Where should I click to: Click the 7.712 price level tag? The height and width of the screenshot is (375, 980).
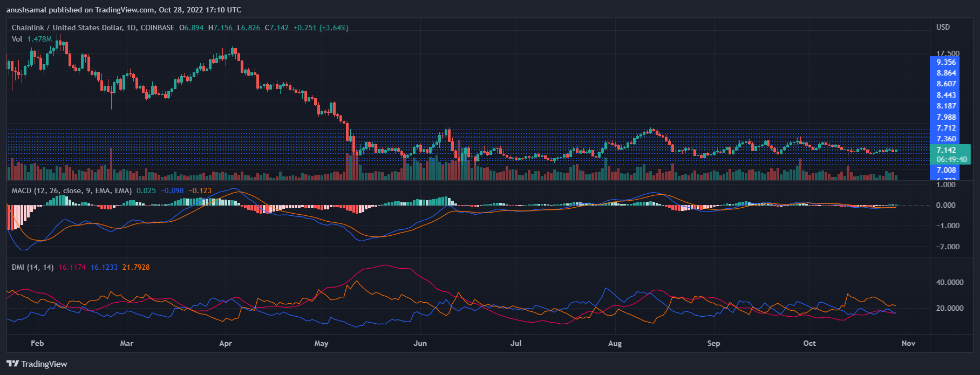click(946, 128)
